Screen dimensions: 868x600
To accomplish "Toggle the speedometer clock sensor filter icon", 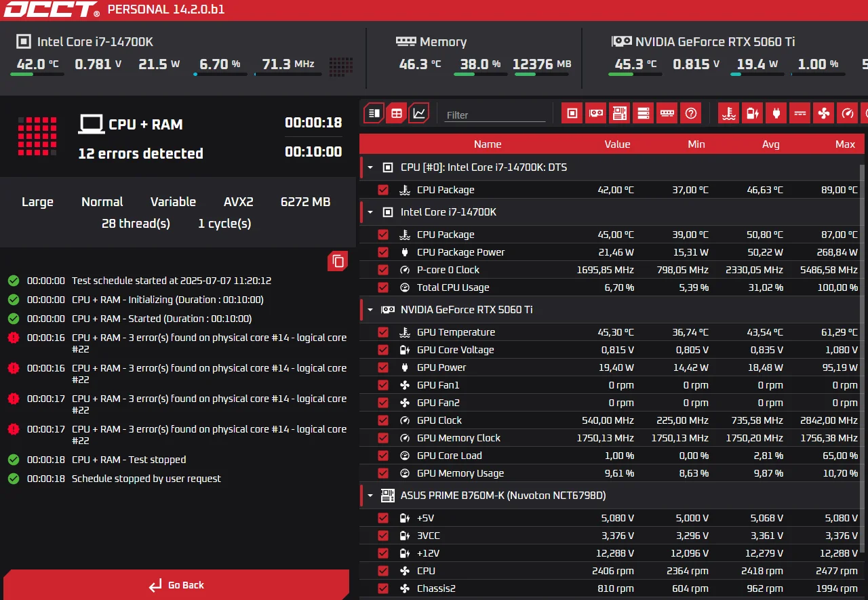I will click(x=848, y=113).
